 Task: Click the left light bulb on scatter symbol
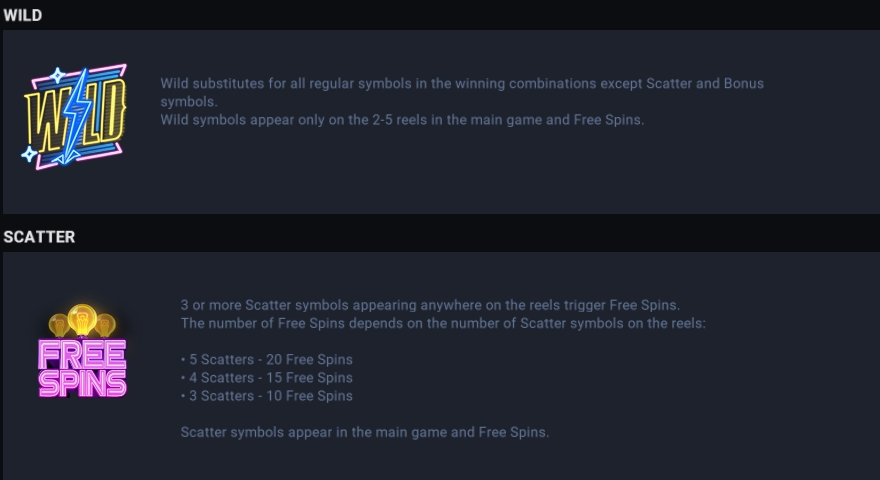click(x=58, y=325)
